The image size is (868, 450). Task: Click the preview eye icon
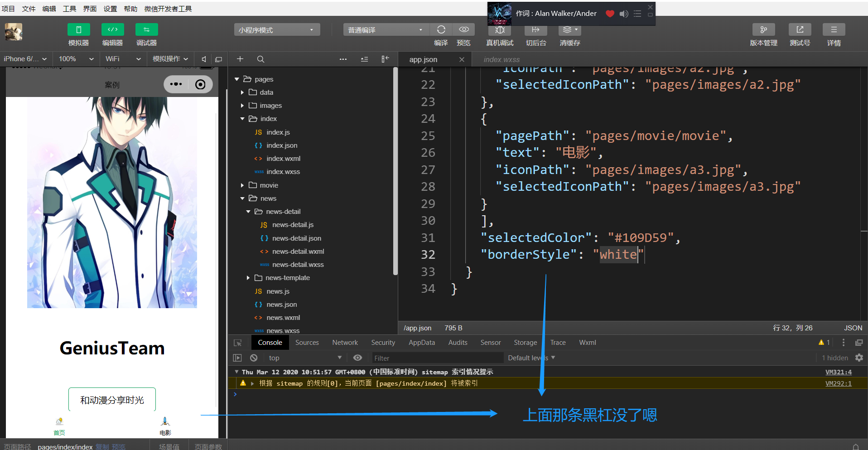[463, 30]
